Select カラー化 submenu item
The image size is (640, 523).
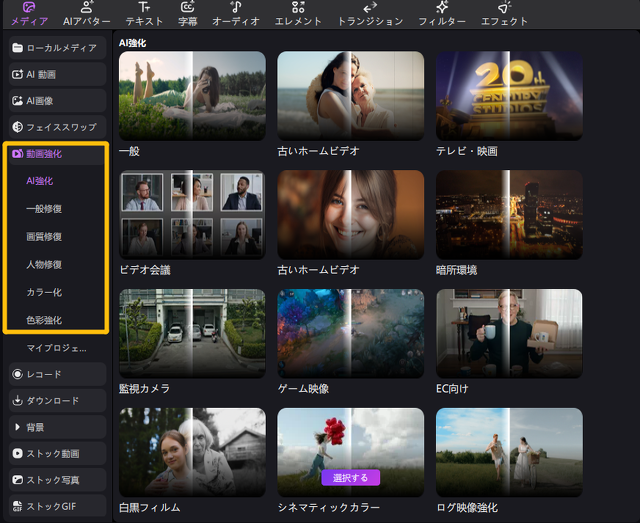click(44, 292)
